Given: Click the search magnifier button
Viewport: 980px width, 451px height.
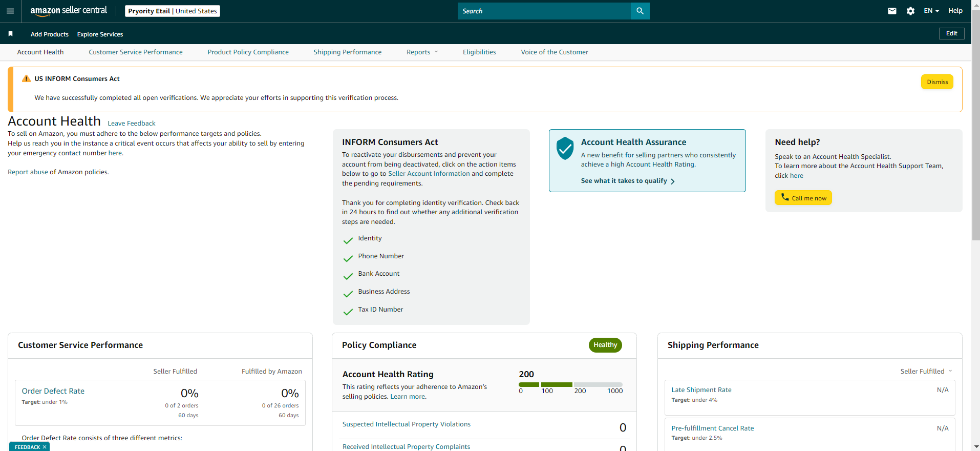Looking at the screenshot, I should [x=640, y=11].
